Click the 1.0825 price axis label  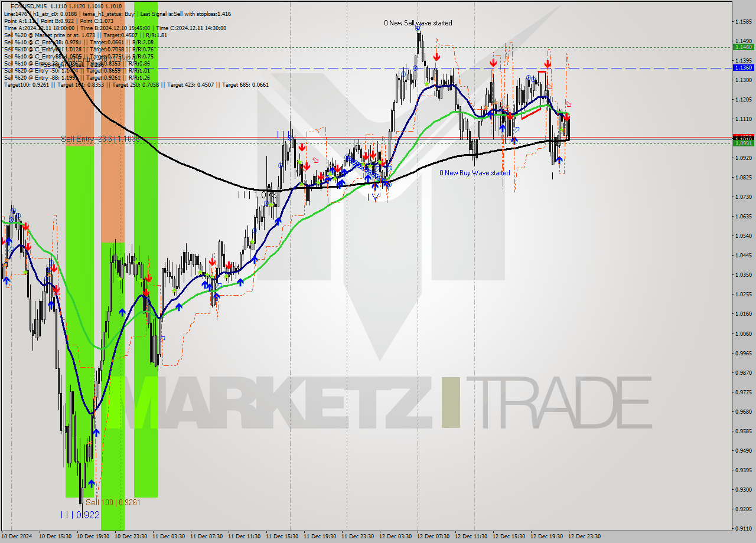pos(743,178)
